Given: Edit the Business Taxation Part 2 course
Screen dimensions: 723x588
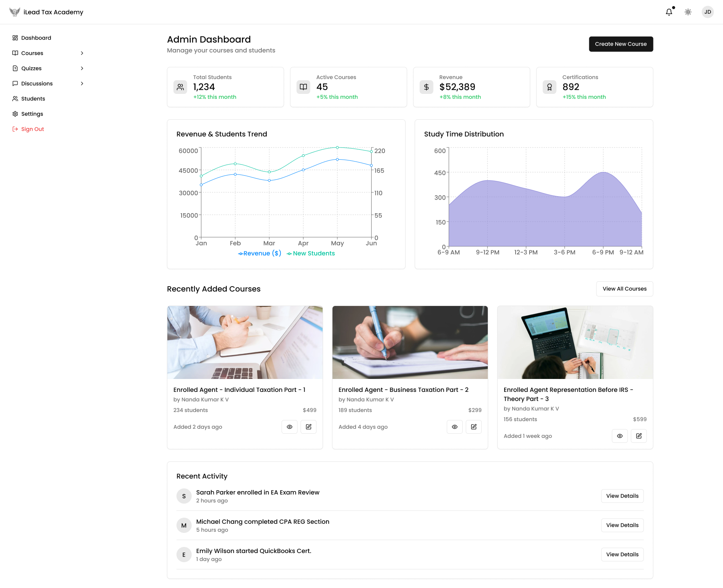Looking at the screenshot, I should [x=474, y=427].
